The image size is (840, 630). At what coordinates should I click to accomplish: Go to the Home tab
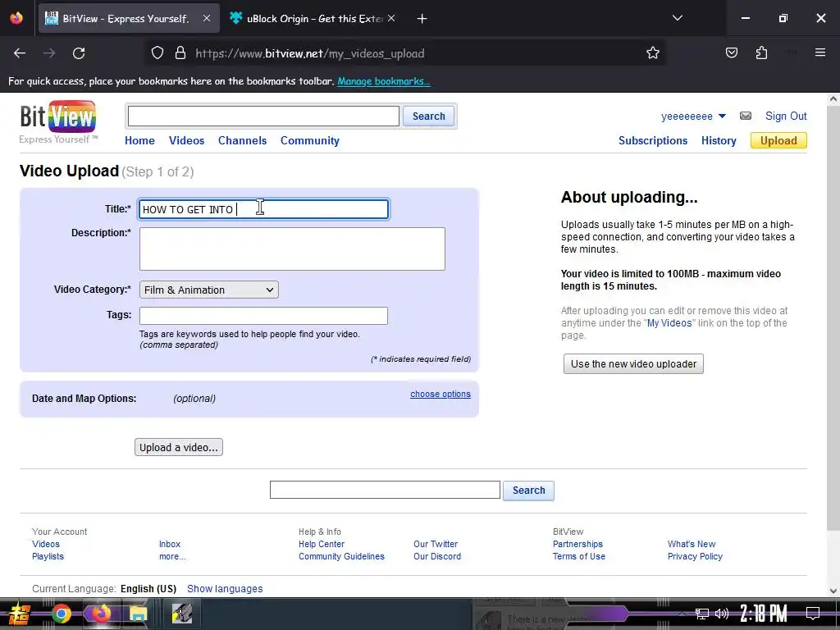139,141
